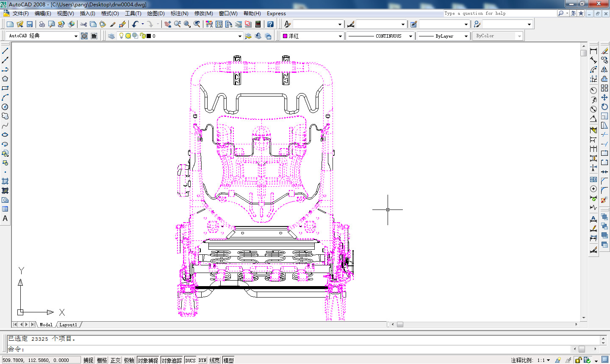Select the Rectangle draw tool
The image size is (610, 364).
click(x=5, y=88)
